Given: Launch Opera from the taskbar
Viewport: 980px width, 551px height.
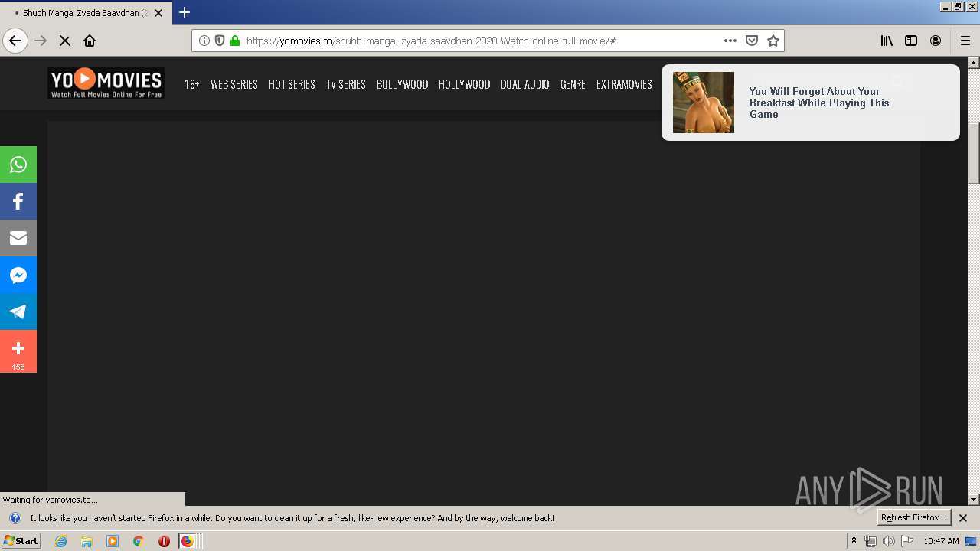Looking at the screenshot, I should pos(164,541).
